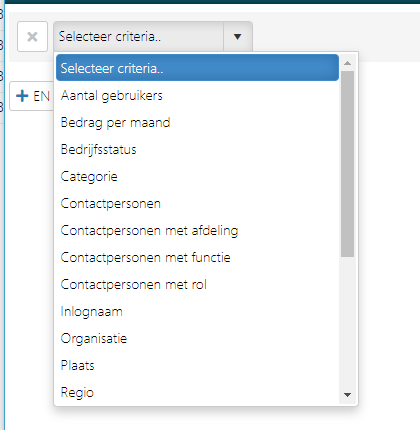The image size is (420, 430).
Task: Collapse the criteria dropdown arrow
Action: (x=237, y=37)
